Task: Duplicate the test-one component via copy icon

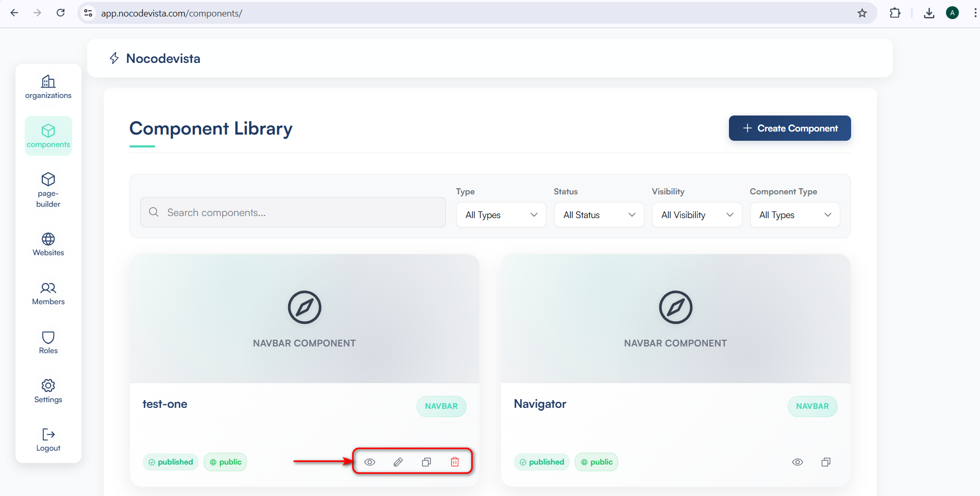Action: 426,462
